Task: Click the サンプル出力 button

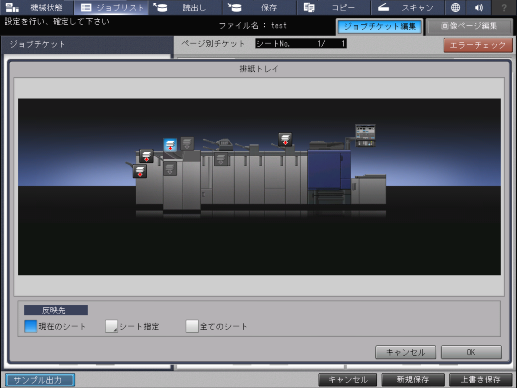Action: [40, 380]
